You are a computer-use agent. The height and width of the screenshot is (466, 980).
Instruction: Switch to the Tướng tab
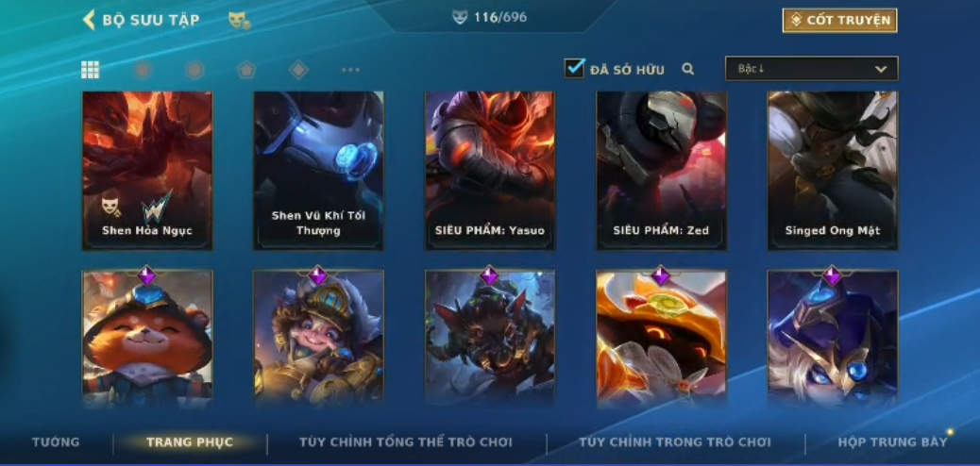(x=57, y=442)
